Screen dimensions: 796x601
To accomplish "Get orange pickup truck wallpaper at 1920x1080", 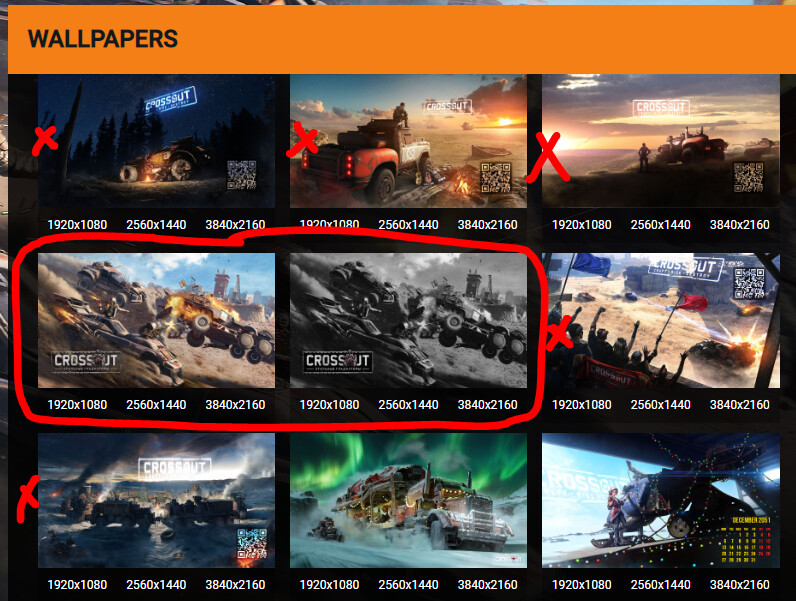I will (x=329, y=224).
